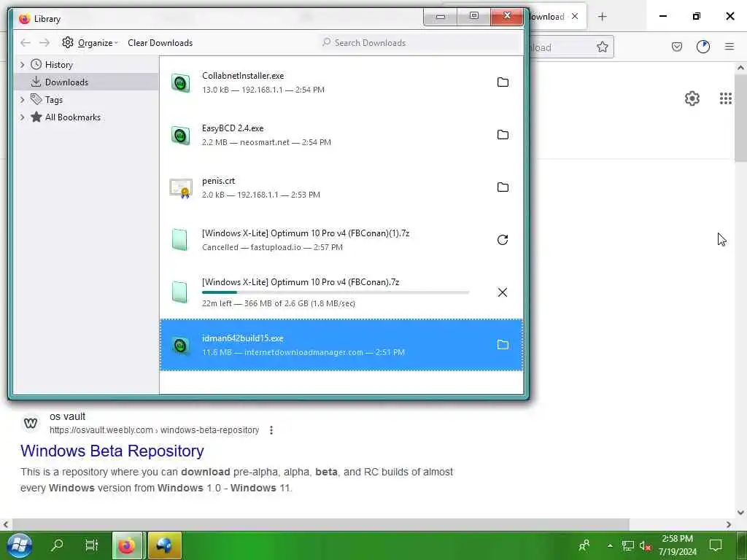
Task: Retry the cancelled Optimum 10 Pro (1).7z download
Action: [503, 239]
